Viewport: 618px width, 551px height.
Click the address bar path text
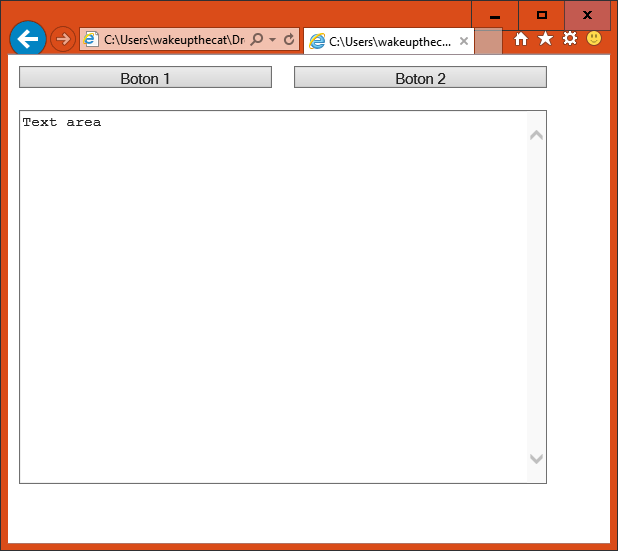[174, 40]
